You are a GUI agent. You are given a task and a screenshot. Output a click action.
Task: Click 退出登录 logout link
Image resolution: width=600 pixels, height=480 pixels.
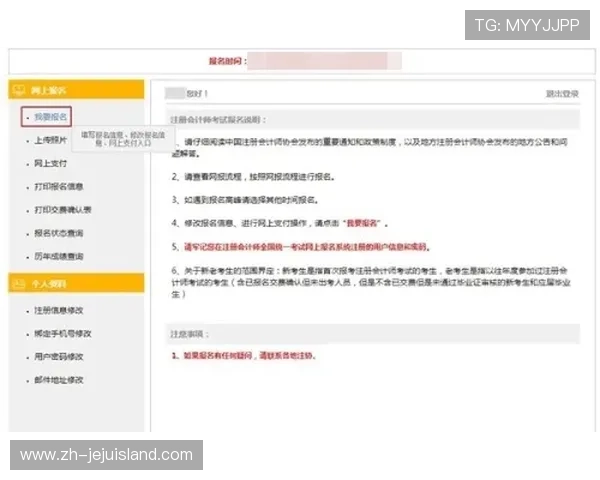[x=562, y=94]
